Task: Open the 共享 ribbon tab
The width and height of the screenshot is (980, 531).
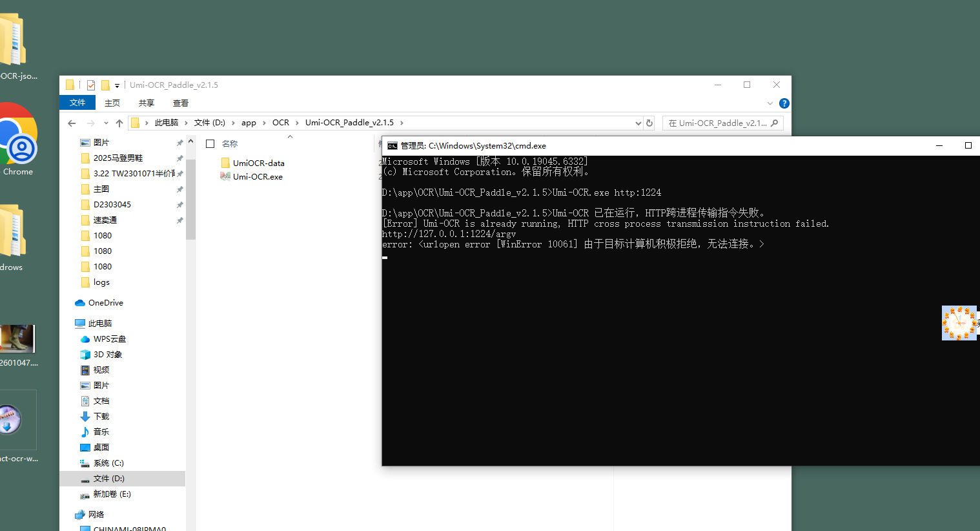Action: click(147, 103)
